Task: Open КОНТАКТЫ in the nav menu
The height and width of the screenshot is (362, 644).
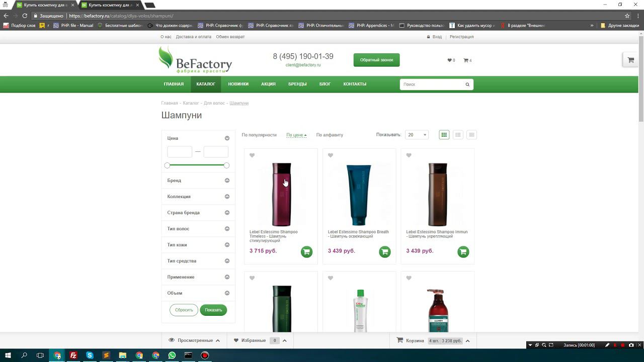Action: coord(355,84)
